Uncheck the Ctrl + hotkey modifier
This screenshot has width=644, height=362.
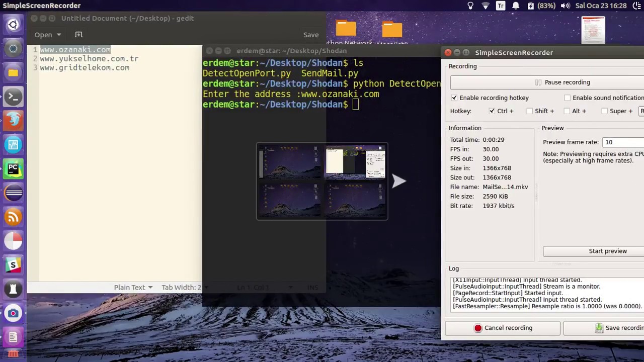492,111
